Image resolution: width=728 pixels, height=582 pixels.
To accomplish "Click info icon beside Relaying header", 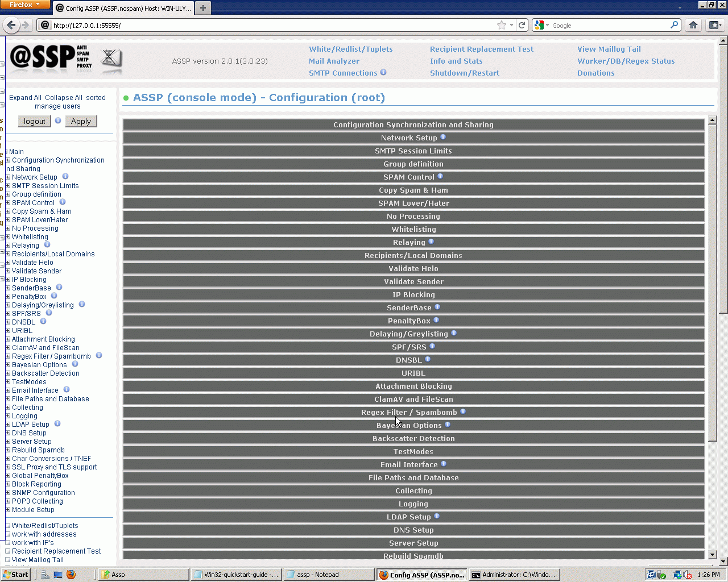I will click(x=431, y=242).
